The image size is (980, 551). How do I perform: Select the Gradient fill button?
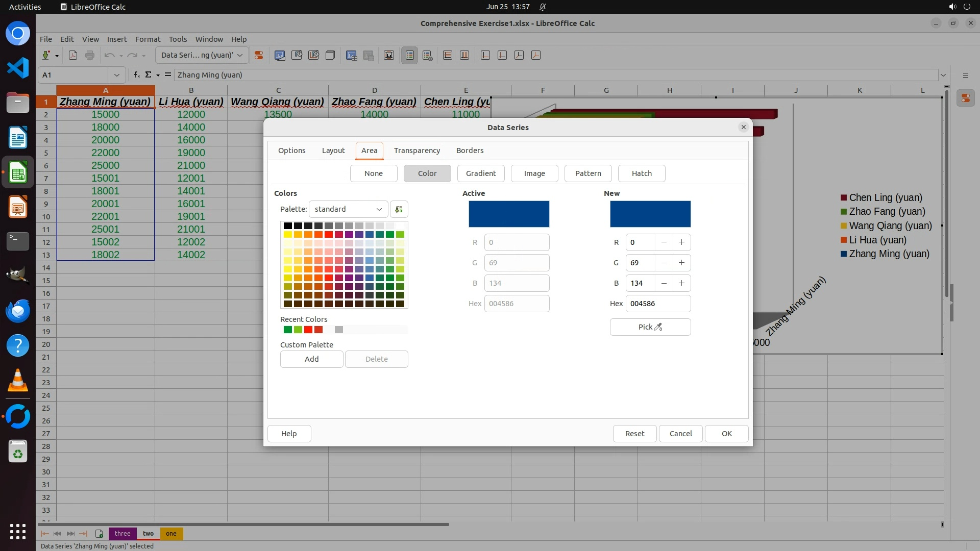(x=480, y=173)
